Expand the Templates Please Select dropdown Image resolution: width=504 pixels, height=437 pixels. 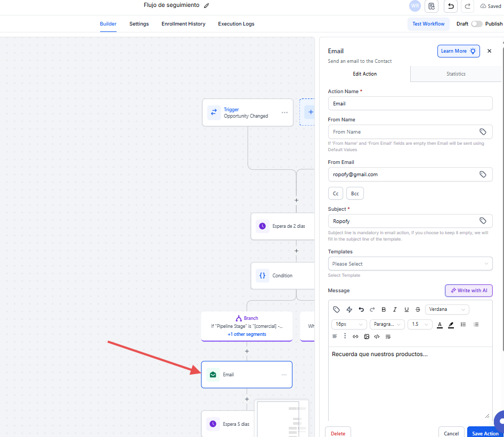point(410,263)
